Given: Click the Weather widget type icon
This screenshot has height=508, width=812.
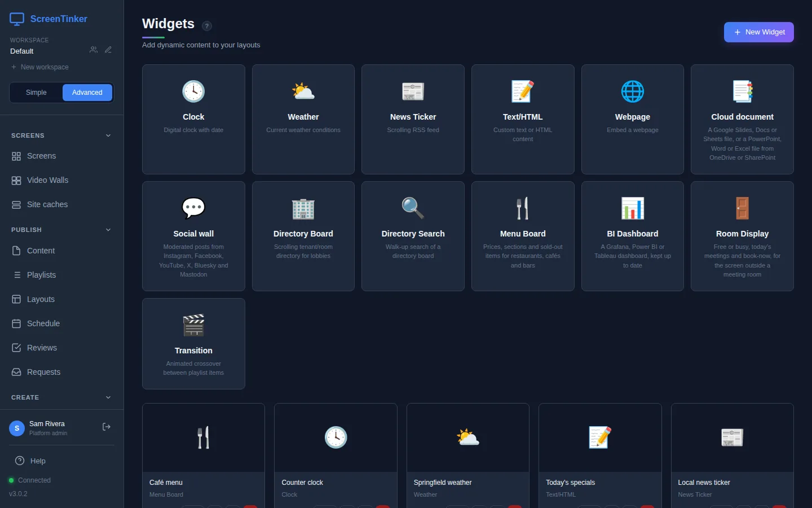Looking at the screenshot, I should (x=303, y=91).
